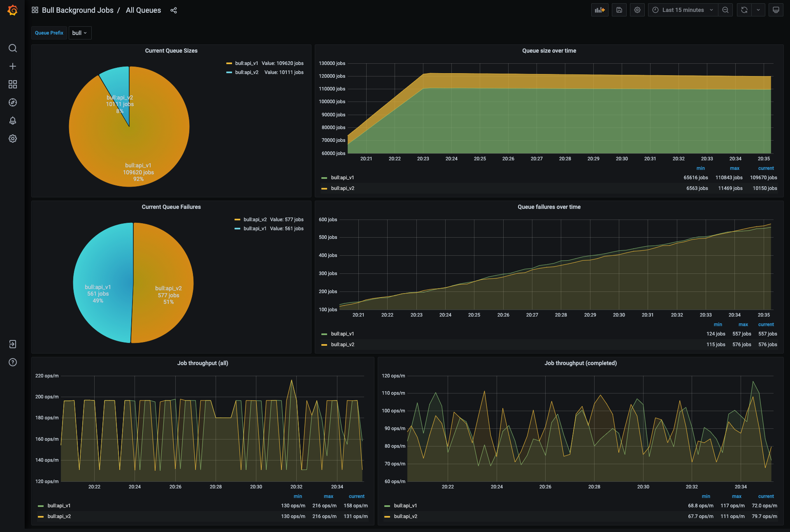Toggle bull:api_v1 series in Job throughput (completed) legend
The width and height of the screenshot is (790, 532).
[x=405, y=506]
